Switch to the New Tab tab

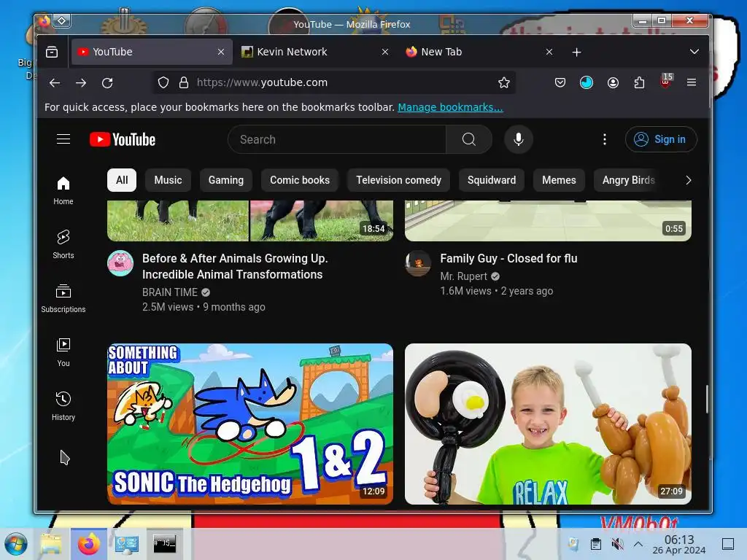coord(479,52)
